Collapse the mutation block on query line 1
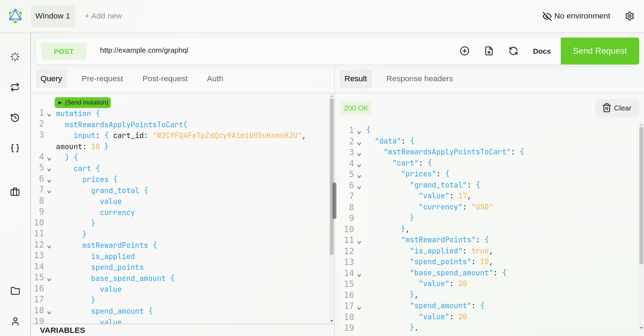This screenshot has width=644, height=336. point(49,115)
